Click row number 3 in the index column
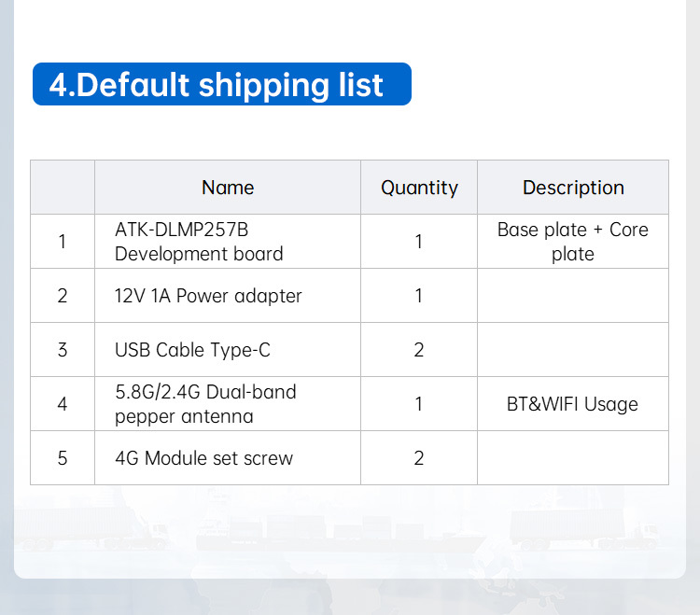This screenshot has height=615, width=700. [x=63, y=349]
